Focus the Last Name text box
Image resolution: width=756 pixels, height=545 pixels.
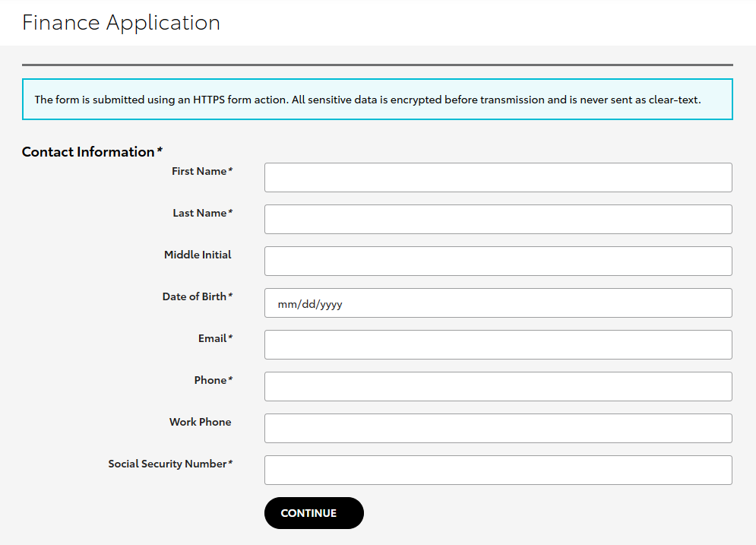(498, 220)
